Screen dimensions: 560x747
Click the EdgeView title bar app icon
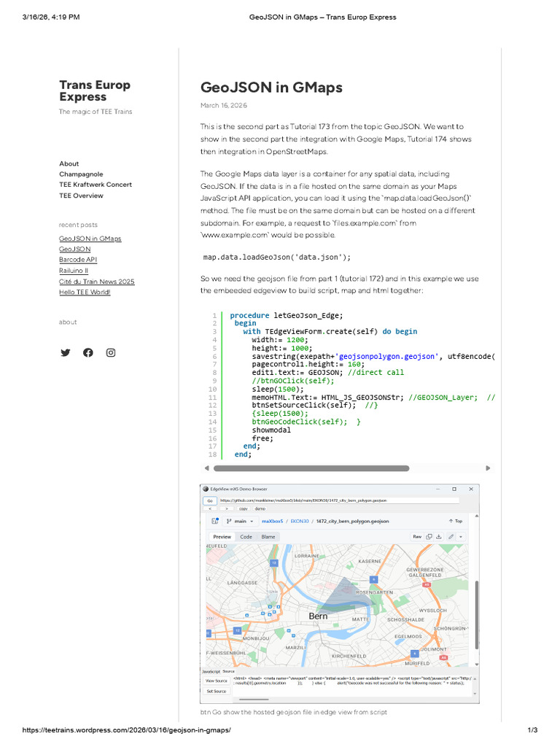click(206, 489)
